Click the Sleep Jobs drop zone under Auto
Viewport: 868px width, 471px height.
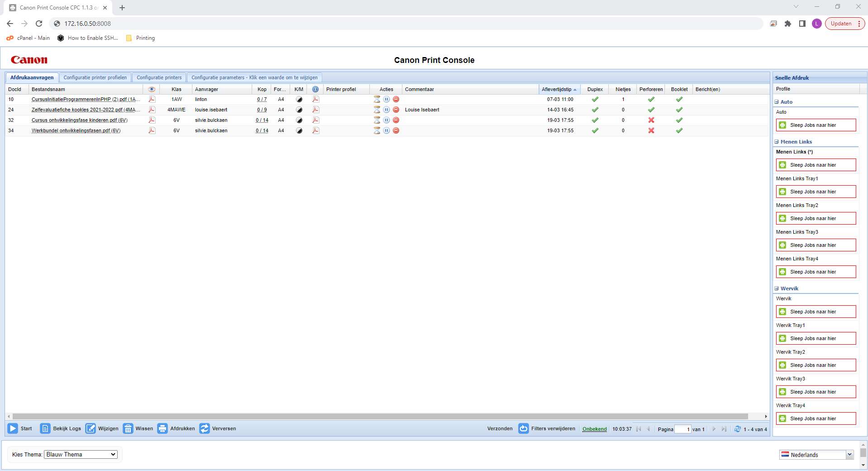[x=816, y=125]
